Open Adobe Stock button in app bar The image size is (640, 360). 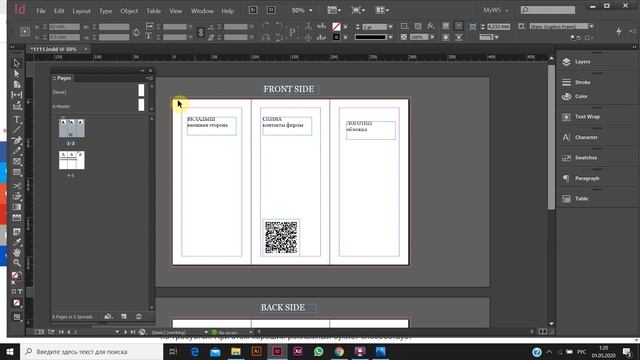pyautogui.click(x=271, y=10)
